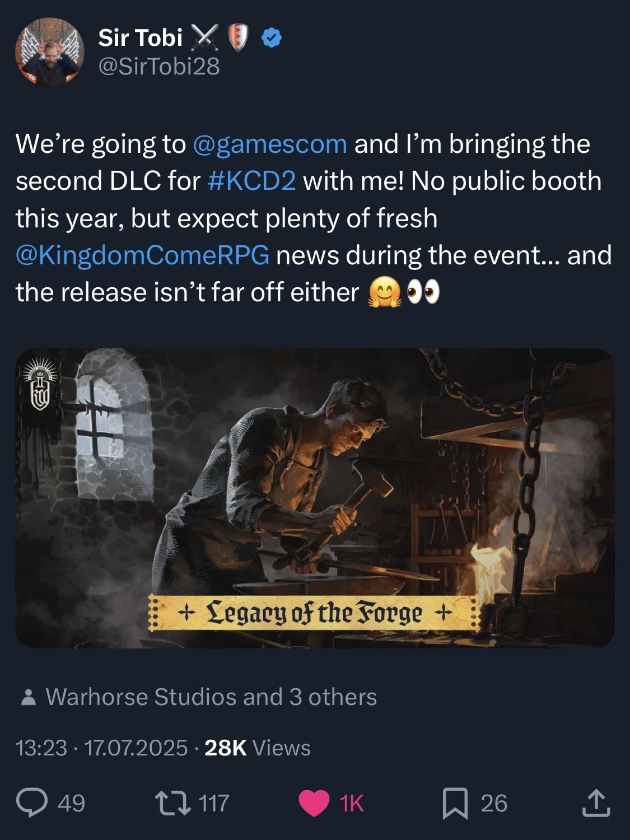This screenshot has height=840, width=630.
Task: Open the Legacy of the Forge image
Action: tap(315, 498)
